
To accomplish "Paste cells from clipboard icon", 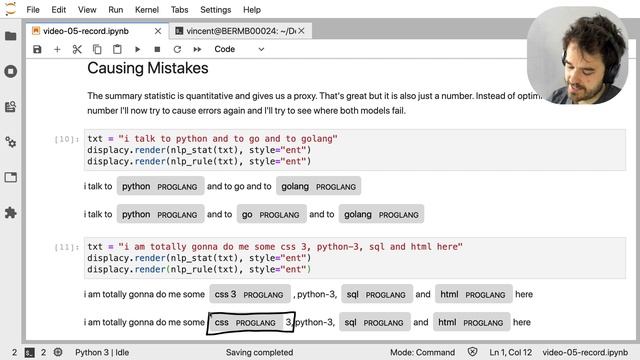I will (x=117, y=49).
